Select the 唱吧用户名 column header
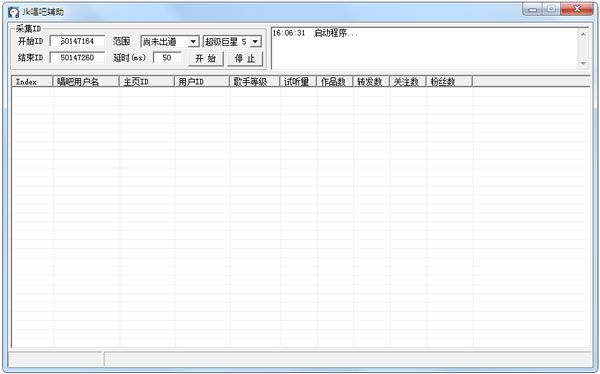 (86, 82)
